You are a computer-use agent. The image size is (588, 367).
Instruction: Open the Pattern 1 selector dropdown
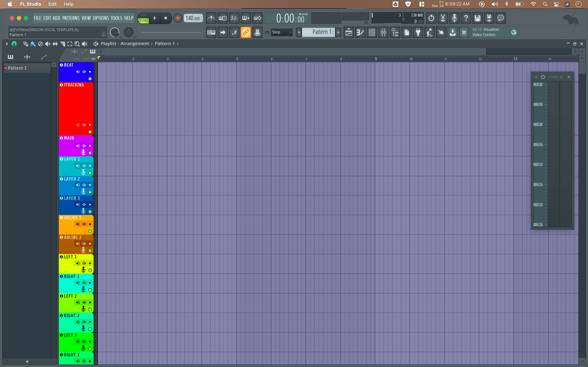pyautogui.click(x=319, y=32)
